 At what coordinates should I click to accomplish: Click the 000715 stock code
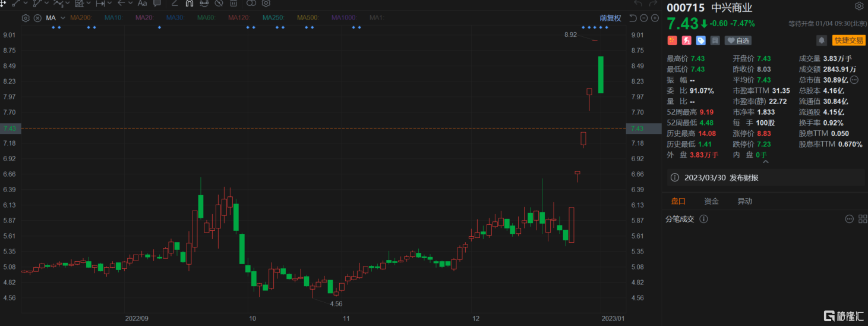[x=686, y=7]
